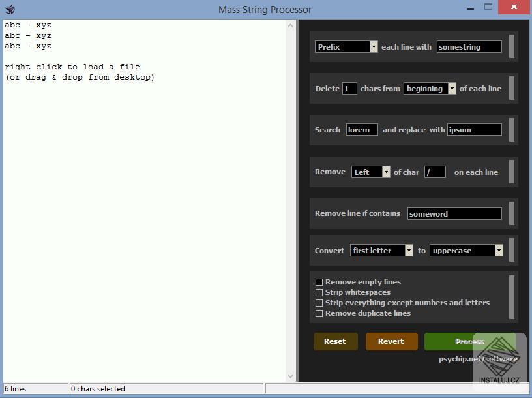Click the lorem search input field
This screenshot has height=398, width=532.
361,129
